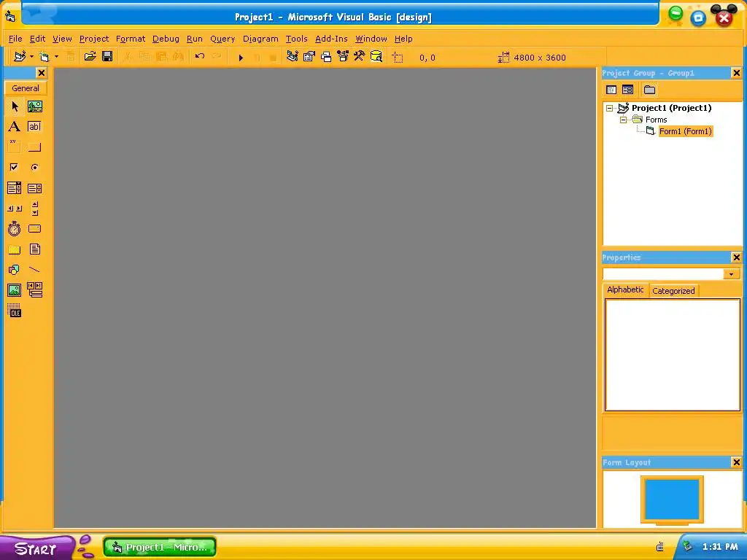Select the ComboBox control tool

pos(15,188)
